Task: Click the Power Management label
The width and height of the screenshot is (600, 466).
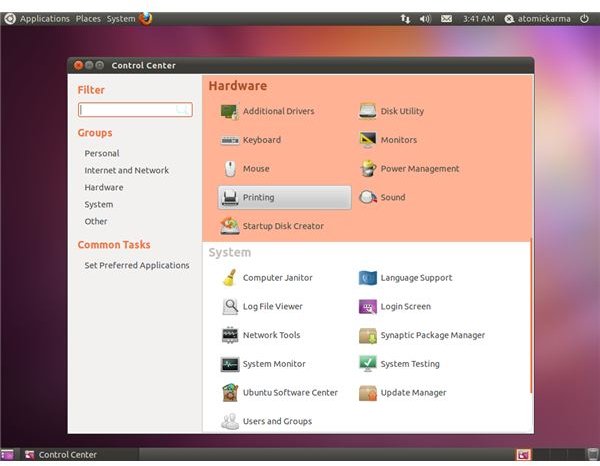Action: [420, 169]
